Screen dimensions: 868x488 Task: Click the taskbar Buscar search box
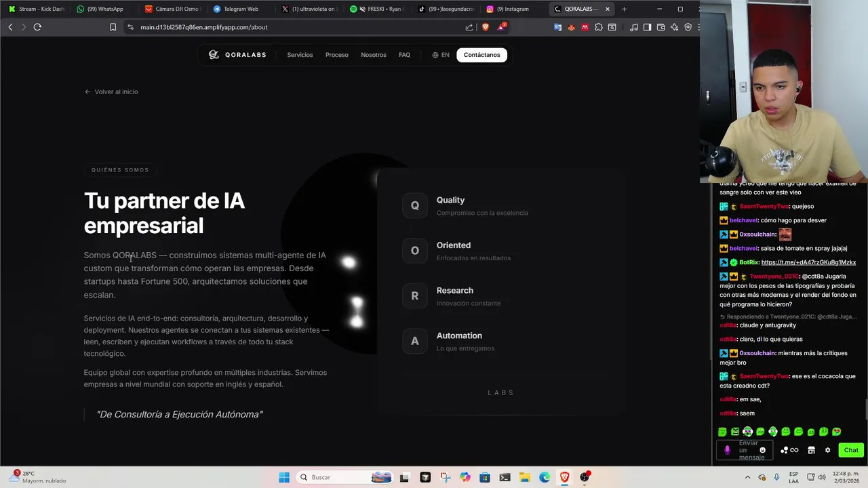point(346,477)
